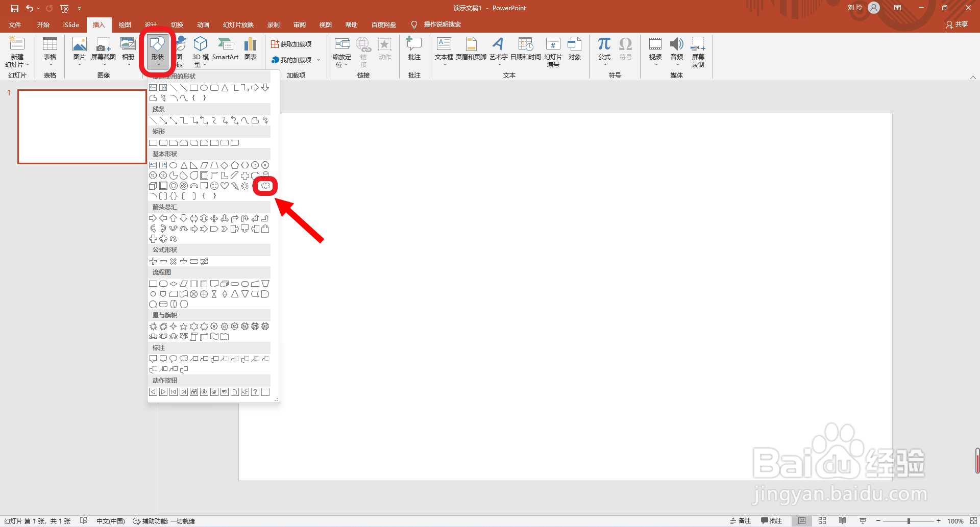980x527 pixels.
Task: Pick the oval speech bubble callout
Action: [174, 359]
